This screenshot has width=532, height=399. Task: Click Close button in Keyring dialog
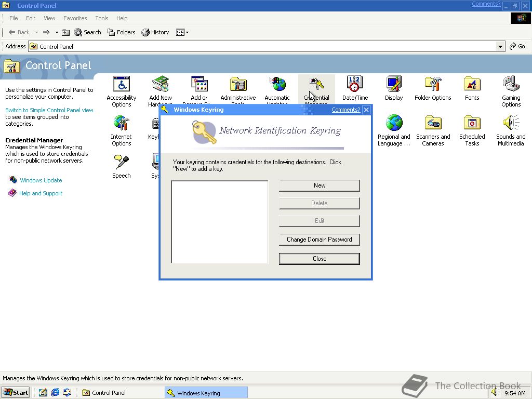coord(320,259)
